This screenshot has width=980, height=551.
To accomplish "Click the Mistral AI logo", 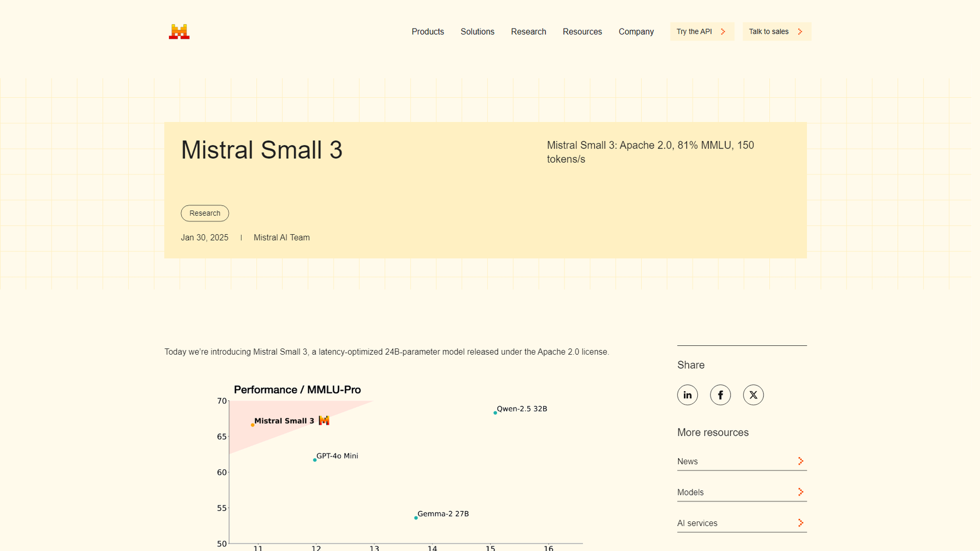I will 179,32.
